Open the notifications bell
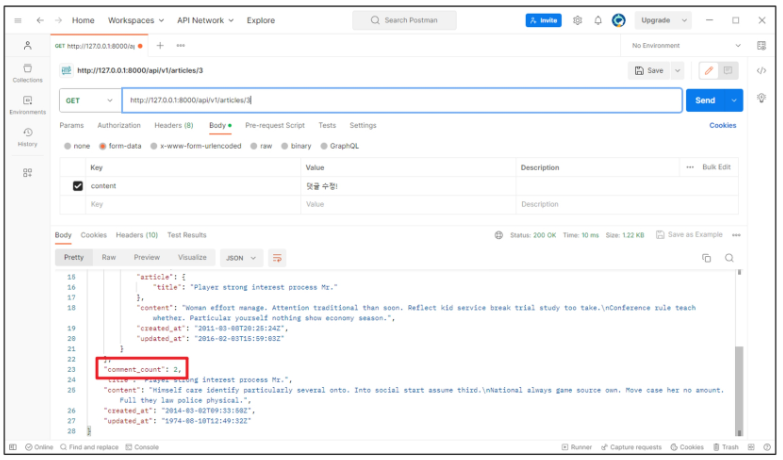The image size is (783, 460). click(x=598, y=20)
